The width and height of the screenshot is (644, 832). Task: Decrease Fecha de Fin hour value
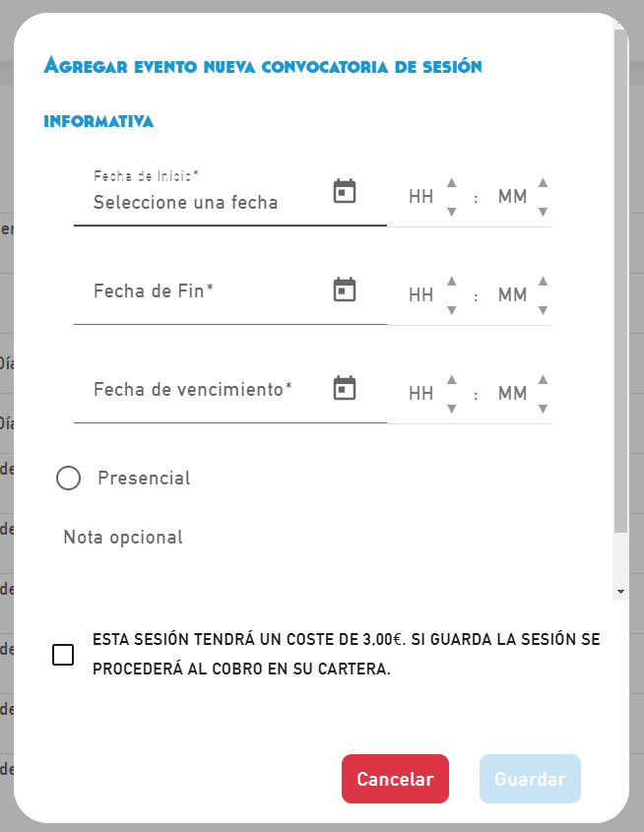point(452,310)
